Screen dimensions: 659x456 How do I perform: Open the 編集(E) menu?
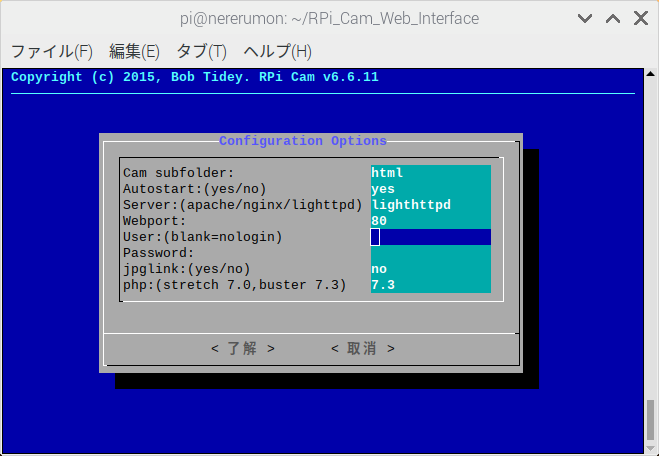(x=134, y=51)
